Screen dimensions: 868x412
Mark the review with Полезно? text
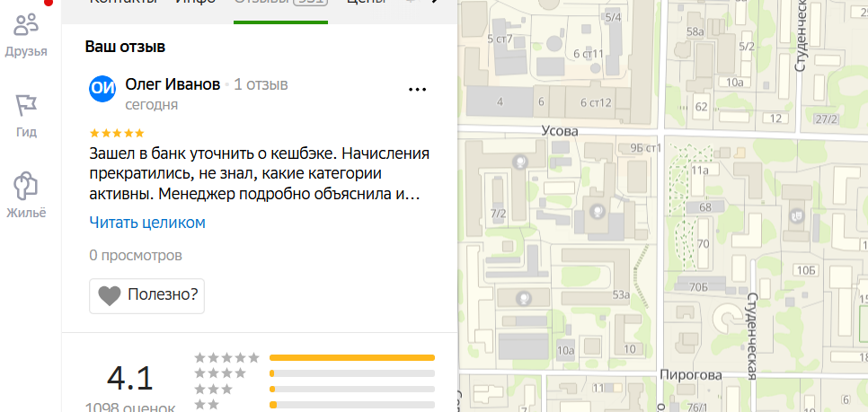pyautogui.click(x=163, y=294)
